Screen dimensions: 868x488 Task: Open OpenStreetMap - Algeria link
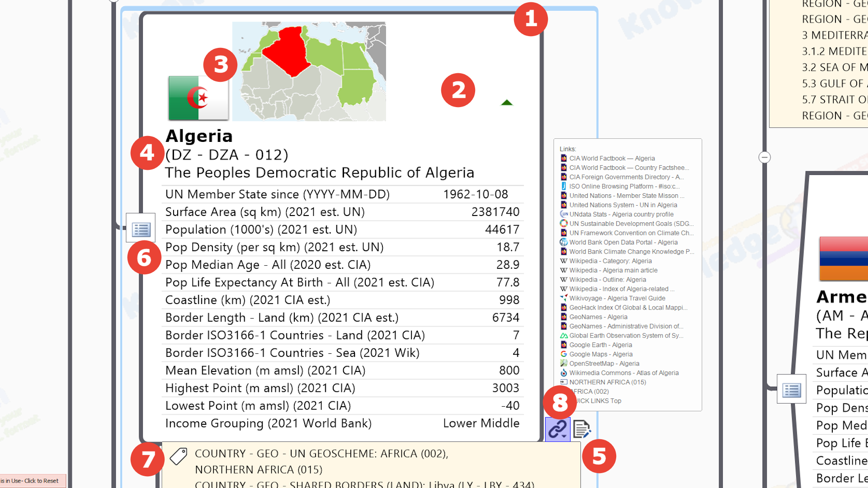604,364
